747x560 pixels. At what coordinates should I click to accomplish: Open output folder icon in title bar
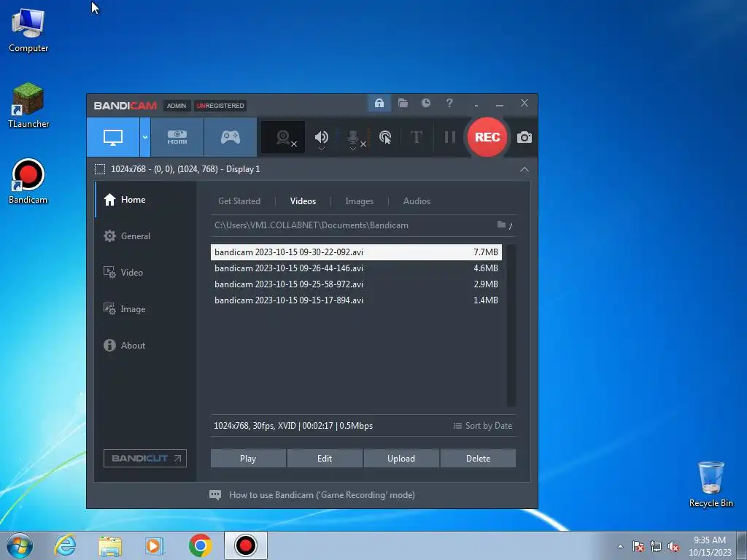click(x=403, y=103)
